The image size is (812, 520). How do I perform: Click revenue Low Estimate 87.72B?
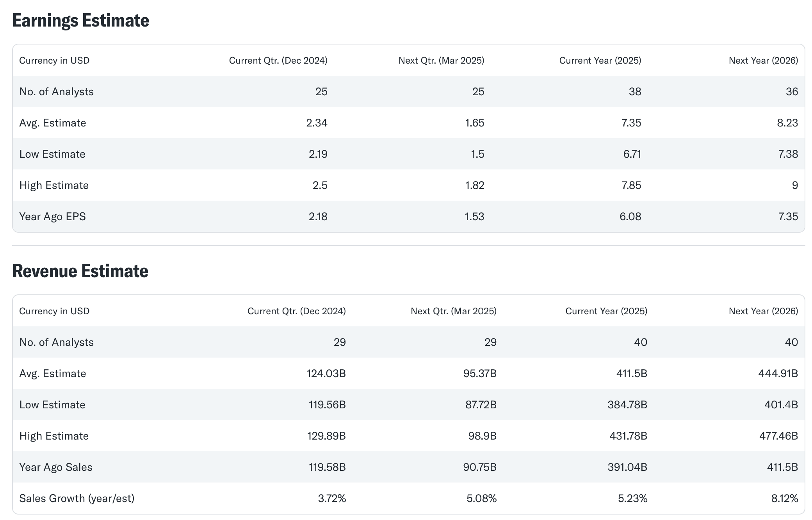481,405
